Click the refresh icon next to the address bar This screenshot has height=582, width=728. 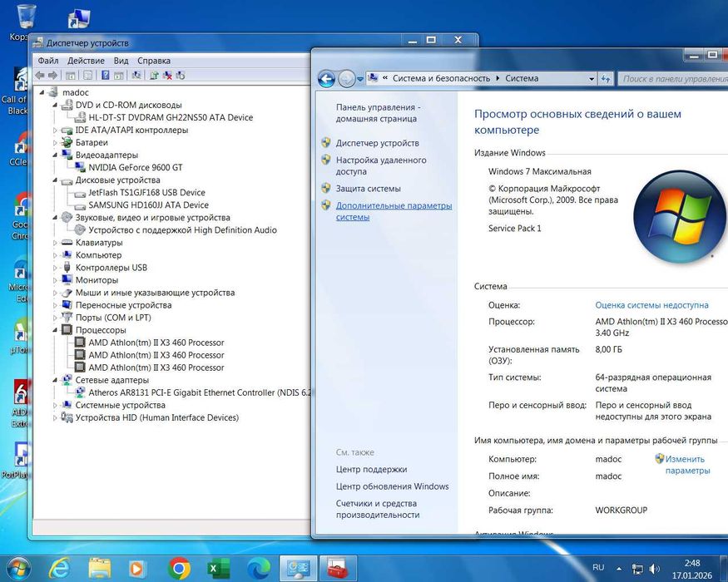pyautogui.click(x=606, y=78)
